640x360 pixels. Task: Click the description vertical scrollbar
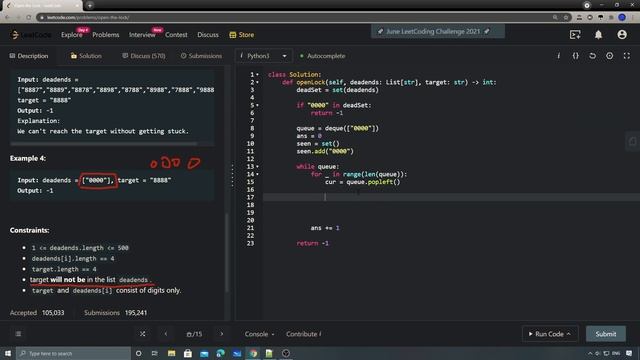click(x=227, y=253)
